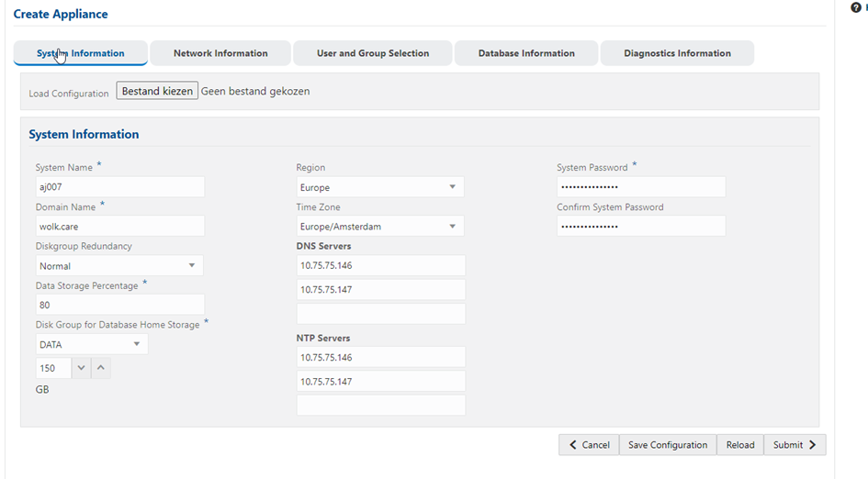Open the Diskgroup Redundancy dropdown

click(118, 266)
